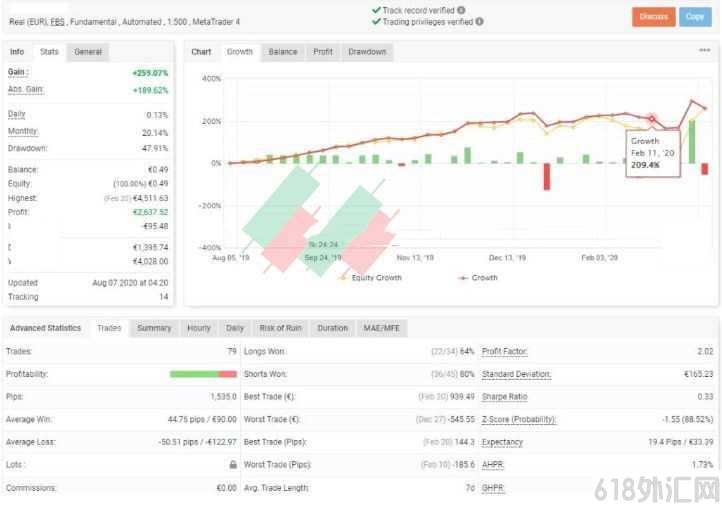Select the Profit chart tab
The width and height of the screenshot is (722, 509).
[323, 52]
